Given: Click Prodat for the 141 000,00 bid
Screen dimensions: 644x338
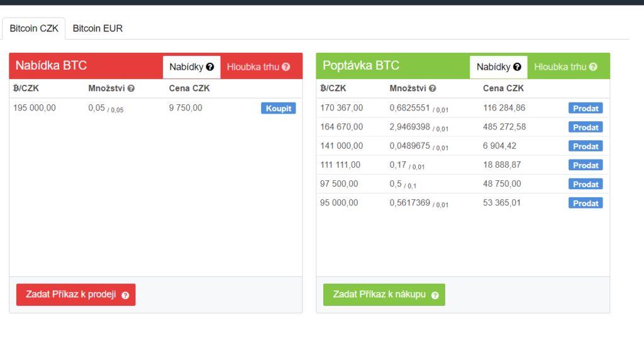Looking at the screenshot, I should tap(586, 146).
